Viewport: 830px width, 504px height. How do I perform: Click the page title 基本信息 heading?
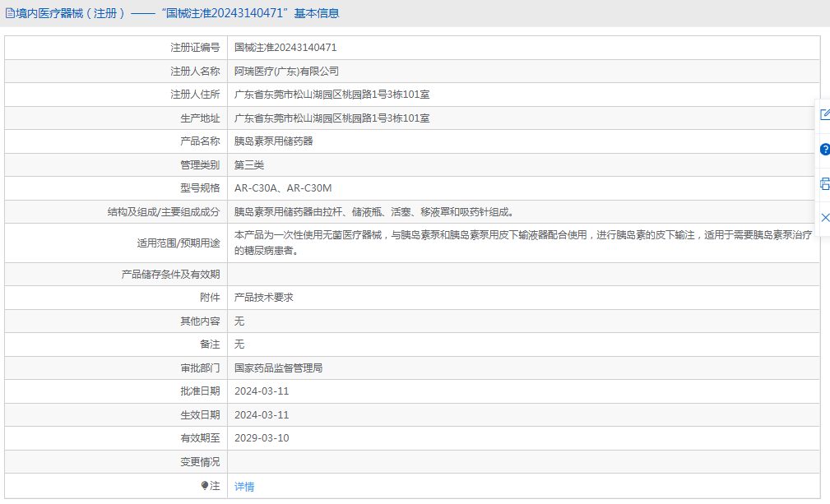(x=317, y=13)
